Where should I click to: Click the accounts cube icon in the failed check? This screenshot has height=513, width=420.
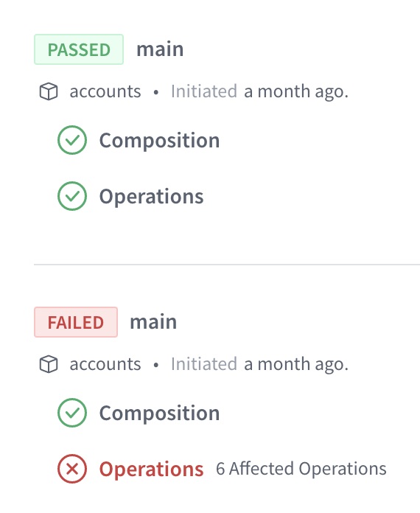(49, 364)
